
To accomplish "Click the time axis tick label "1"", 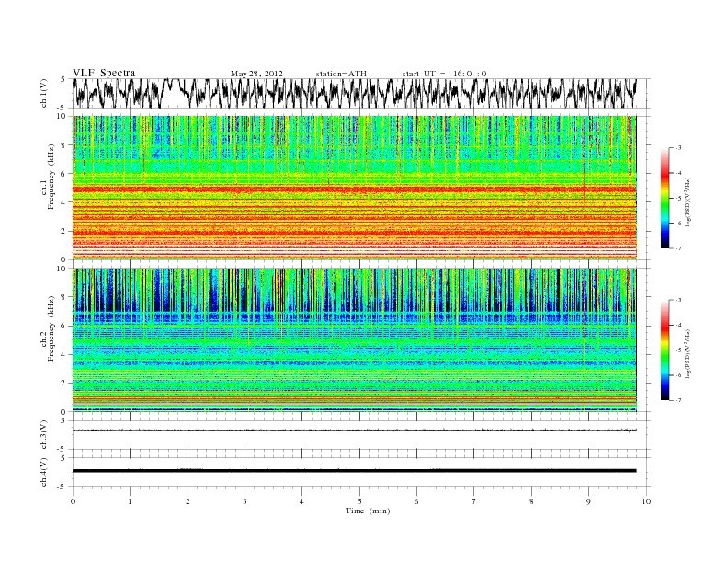I will tap(130, 501).
